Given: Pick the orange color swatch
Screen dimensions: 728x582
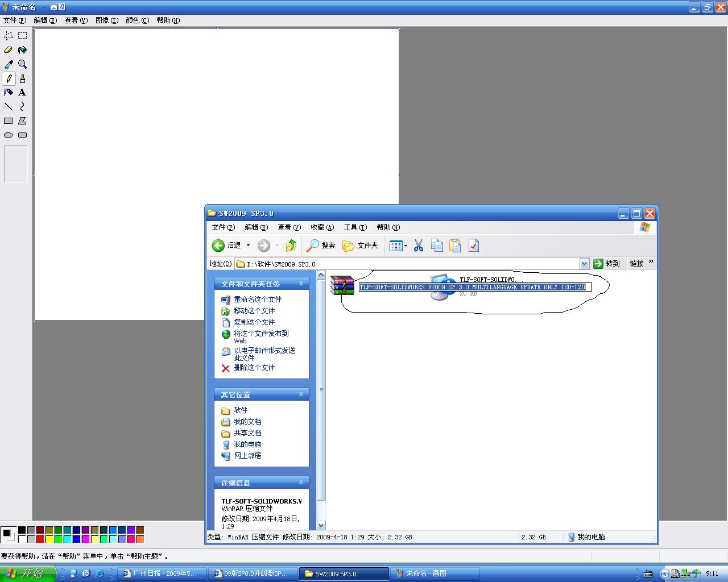Looking at the screenshot, I should (140, 539).
